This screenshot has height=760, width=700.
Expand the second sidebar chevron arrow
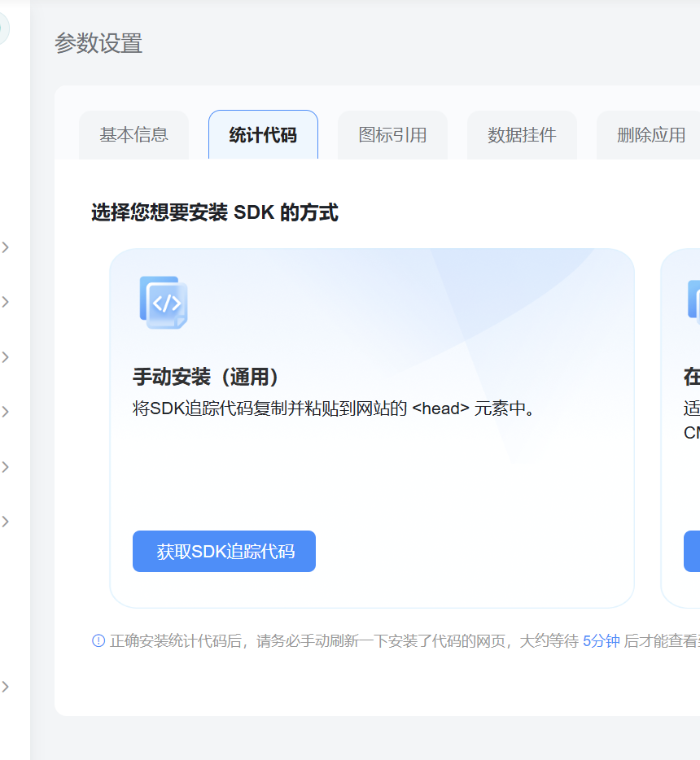coord(6,302)
